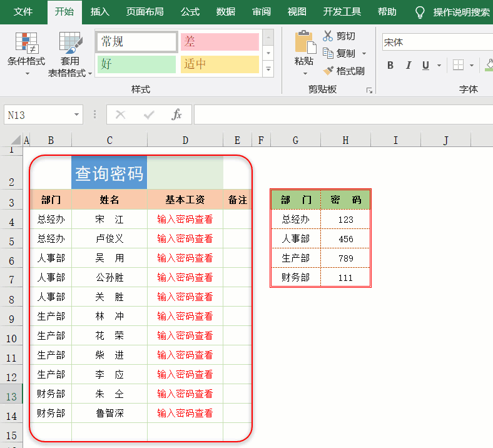
Task: Click the lightbulb search icon
Action: (420, 13)
